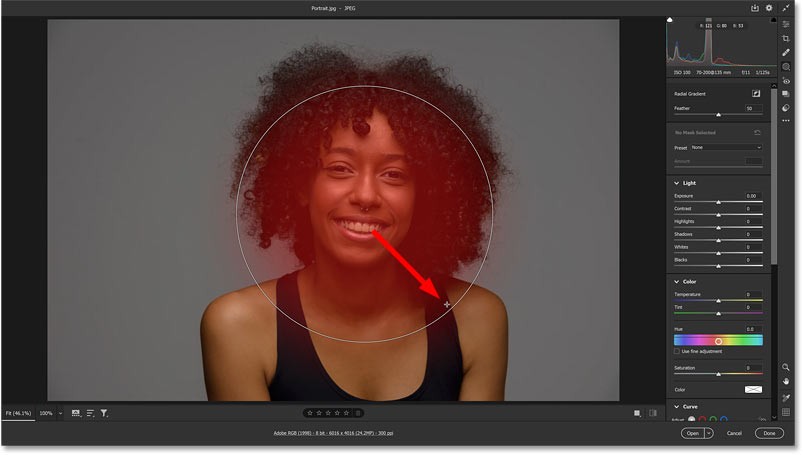Click the save image icon
Viewport: 803px width, 455px height.
coord(755,8)
